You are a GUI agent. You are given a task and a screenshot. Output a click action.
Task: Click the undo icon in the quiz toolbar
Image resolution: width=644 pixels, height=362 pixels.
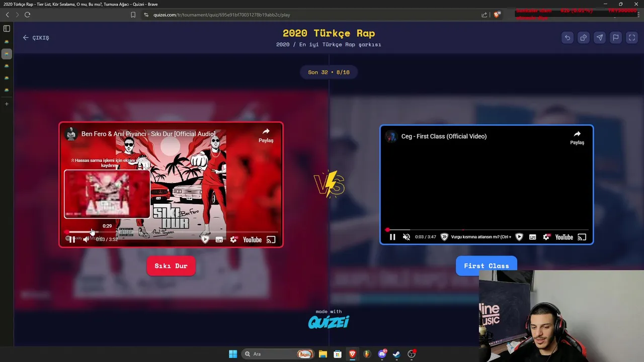point(568,38)
